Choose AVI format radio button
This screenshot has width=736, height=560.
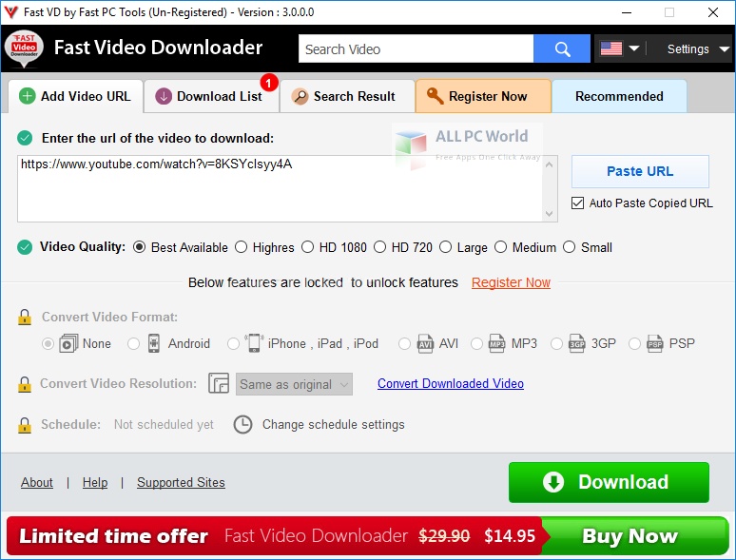404,343
